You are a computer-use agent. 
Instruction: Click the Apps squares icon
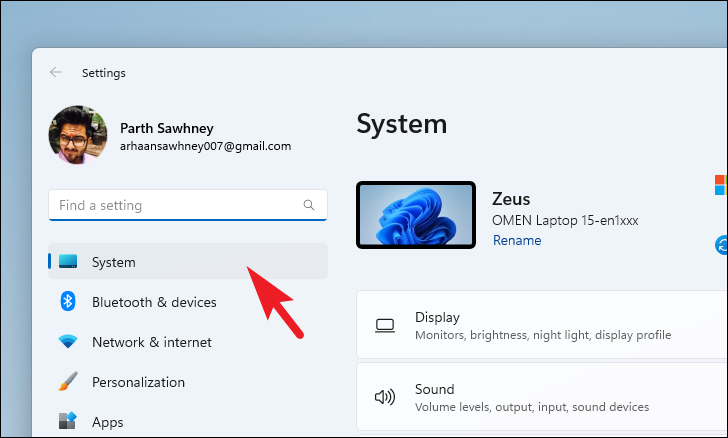coord(68,421)
